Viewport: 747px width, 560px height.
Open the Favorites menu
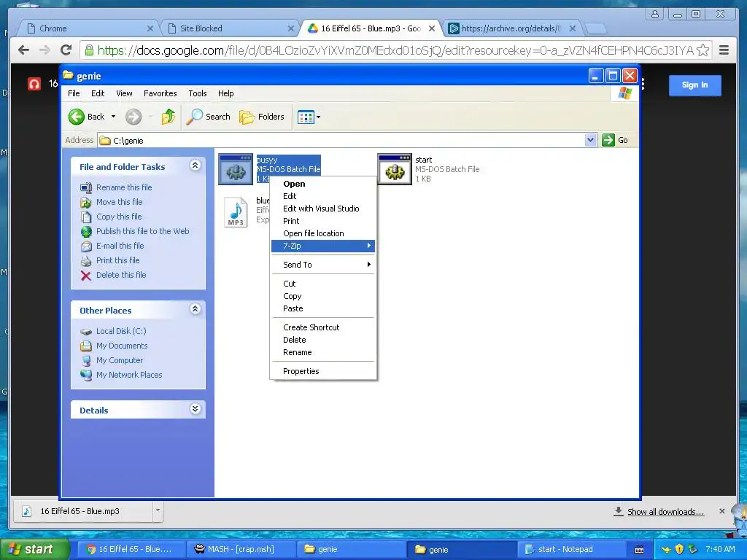[160, 93]
